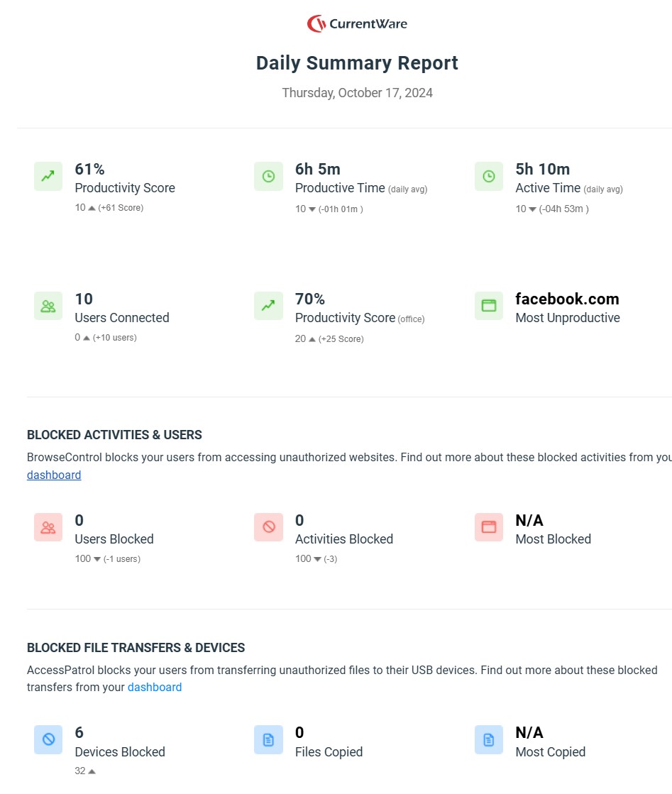Click the office Productivity Score trend icon
Viewport: 672px width, 794px height.
pyautogui.click(x=268, y=306)
